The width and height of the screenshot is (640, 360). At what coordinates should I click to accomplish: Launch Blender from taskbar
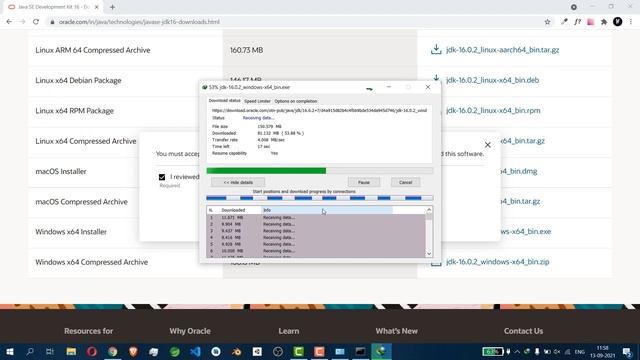tap(236, 351)
